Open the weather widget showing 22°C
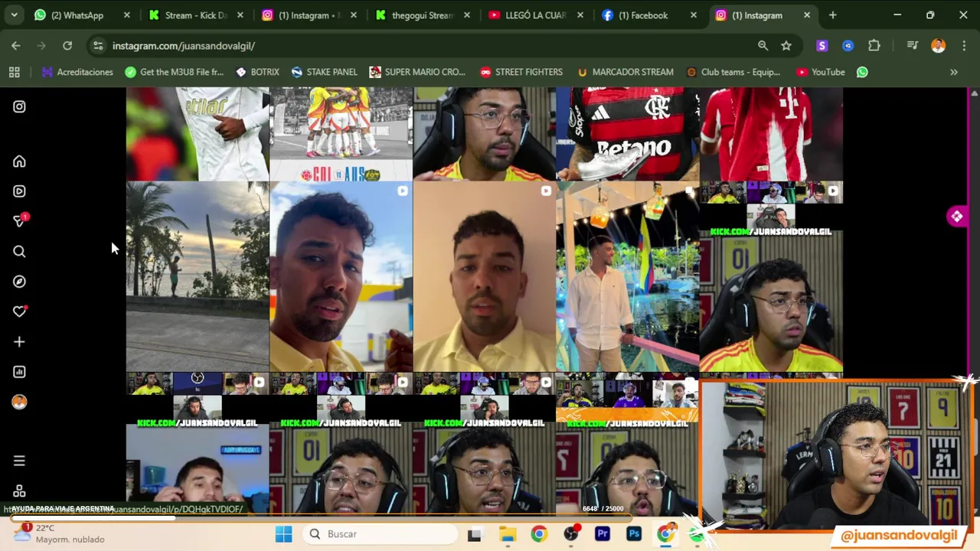The height and width of the screenshot is (551, 980). [x=58, y=533]
